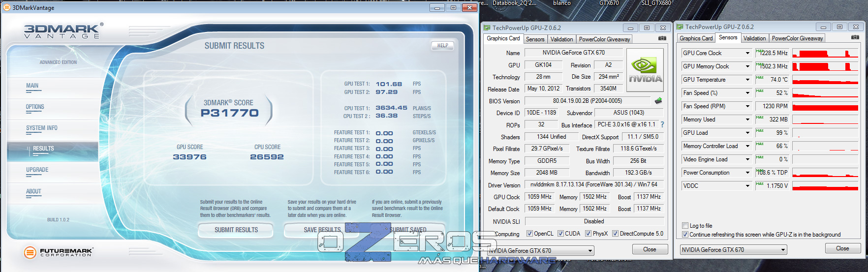Toggle the CUDA checkbox
The image size is (868, 272).
pyautogui.click(x=560, y=234)
